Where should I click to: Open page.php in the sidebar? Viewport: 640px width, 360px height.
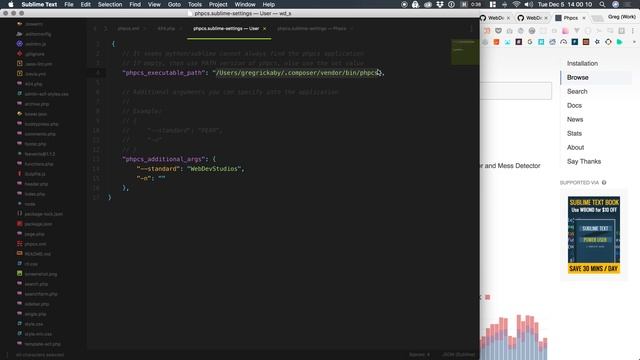(x=34, y=234)
